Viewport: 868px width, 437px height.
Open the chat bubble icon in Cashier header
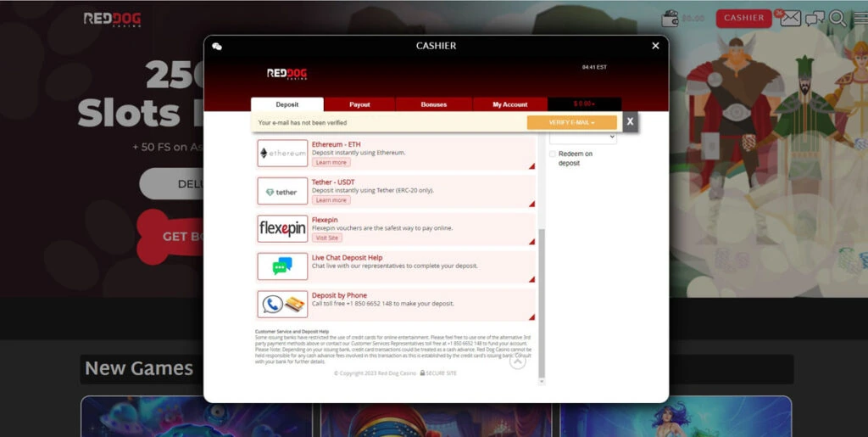(217, 47)
